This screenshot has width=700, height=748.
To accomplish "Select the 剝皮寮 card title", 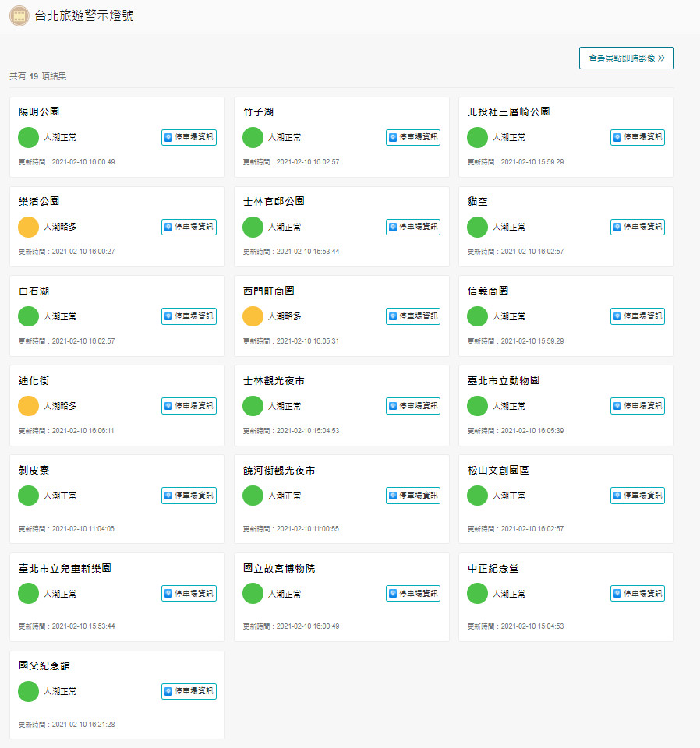I will point(34,471).
